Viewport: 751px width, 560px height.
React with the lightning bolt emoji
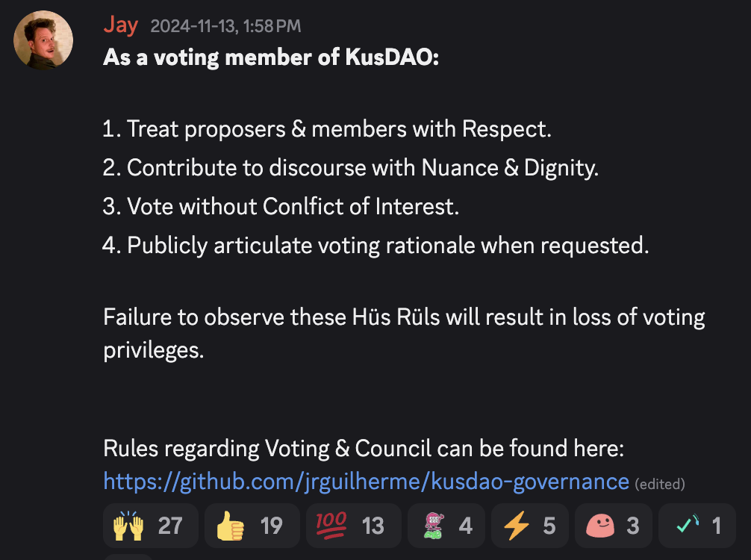(x=532, y=526)
